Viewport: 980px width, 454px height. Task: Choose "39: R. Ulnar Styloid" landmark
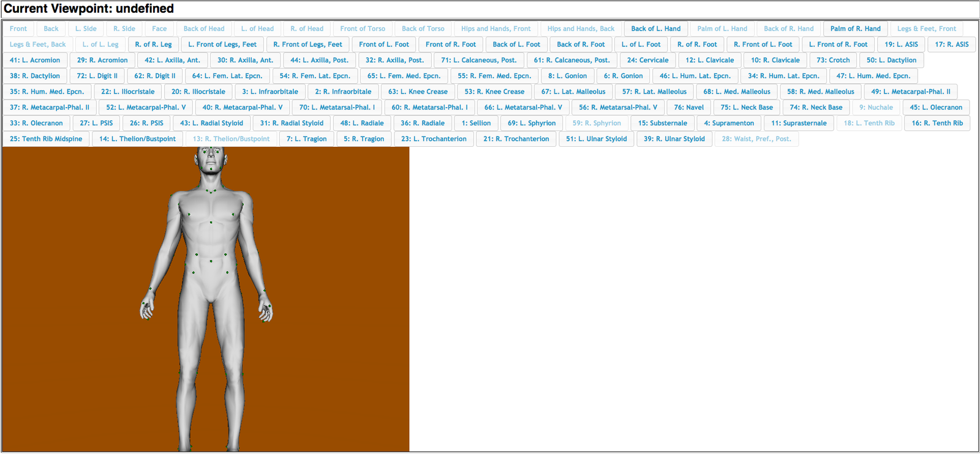674,140
